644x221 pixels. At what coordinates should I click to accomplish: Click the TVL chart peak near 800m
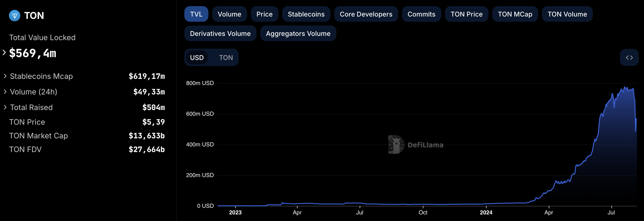coord(625,87)
